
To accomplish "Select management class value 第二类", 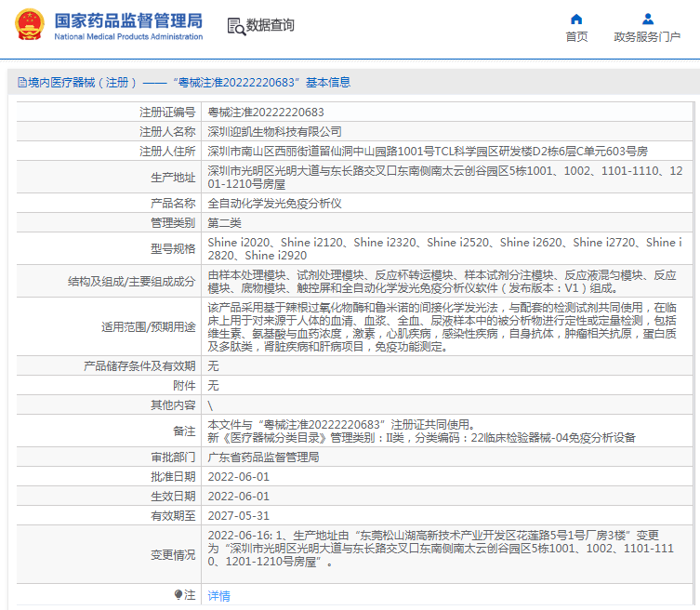I will [224, 223].
